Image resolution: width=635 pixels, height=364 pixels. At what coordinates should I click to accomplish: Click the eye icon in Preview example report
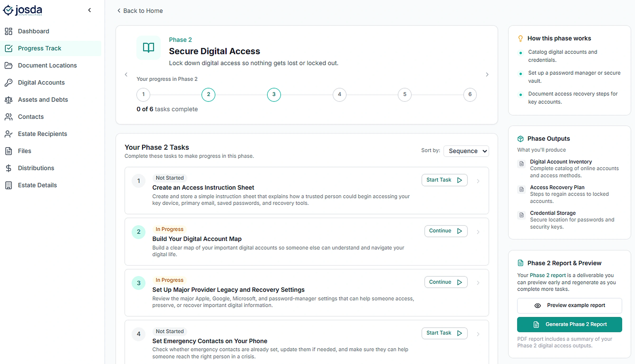click(x=538, y=306)
